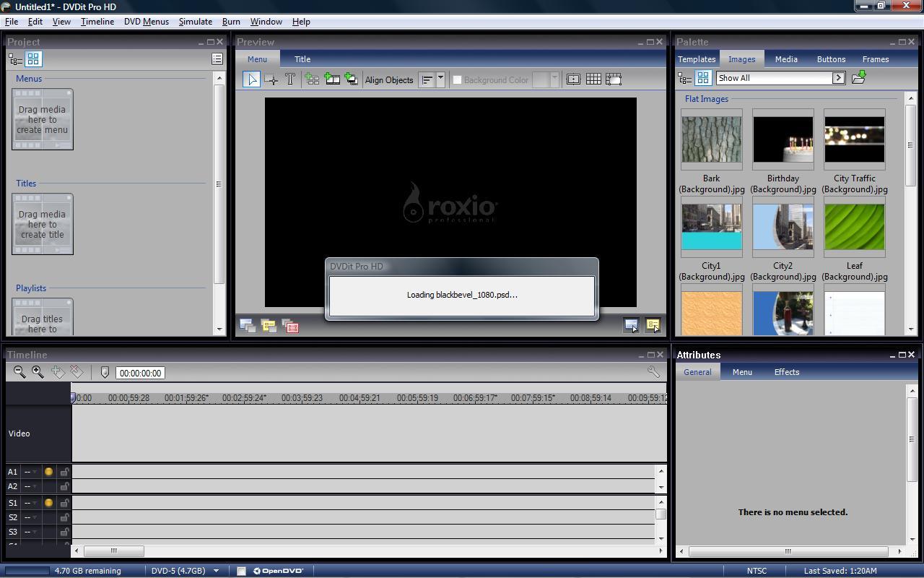This screenshot has height=578, width=924.
Task: Click the Align Objects left-align button
Action: 427,80
